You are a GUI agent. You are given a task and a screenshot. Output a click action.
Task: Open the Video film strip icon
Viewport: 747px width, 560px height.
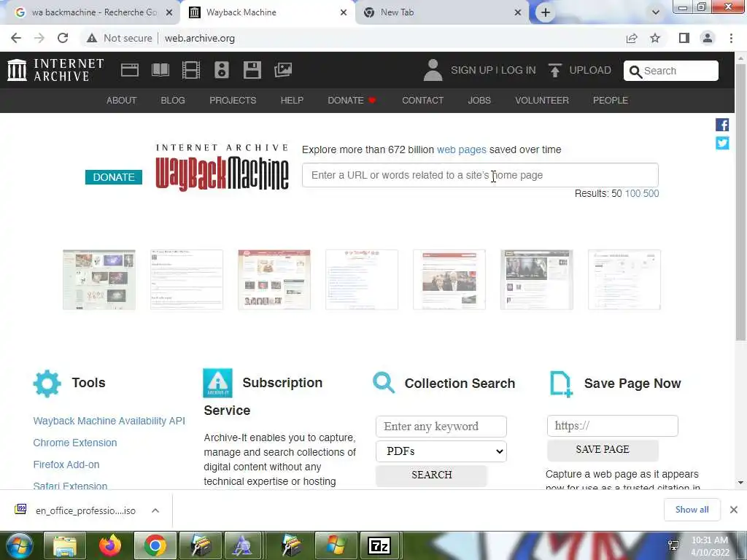coord(191,70)
